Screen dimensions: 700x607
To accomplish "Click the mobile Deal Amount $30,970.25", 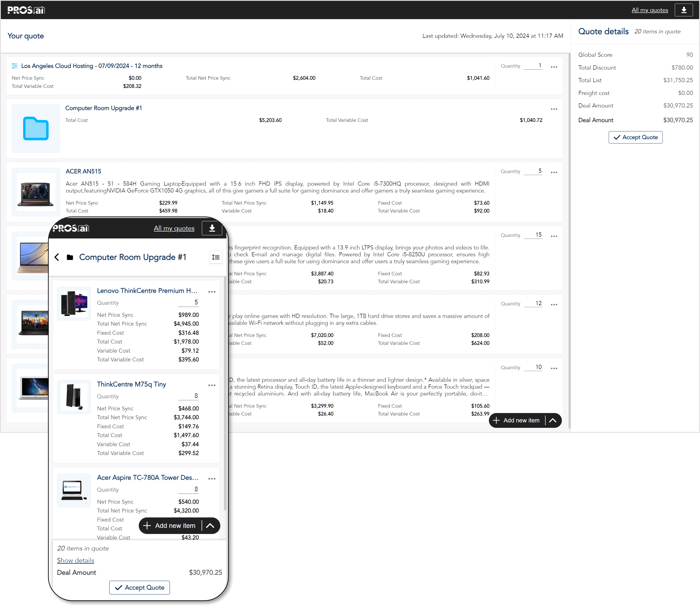I will pos(205,572).
